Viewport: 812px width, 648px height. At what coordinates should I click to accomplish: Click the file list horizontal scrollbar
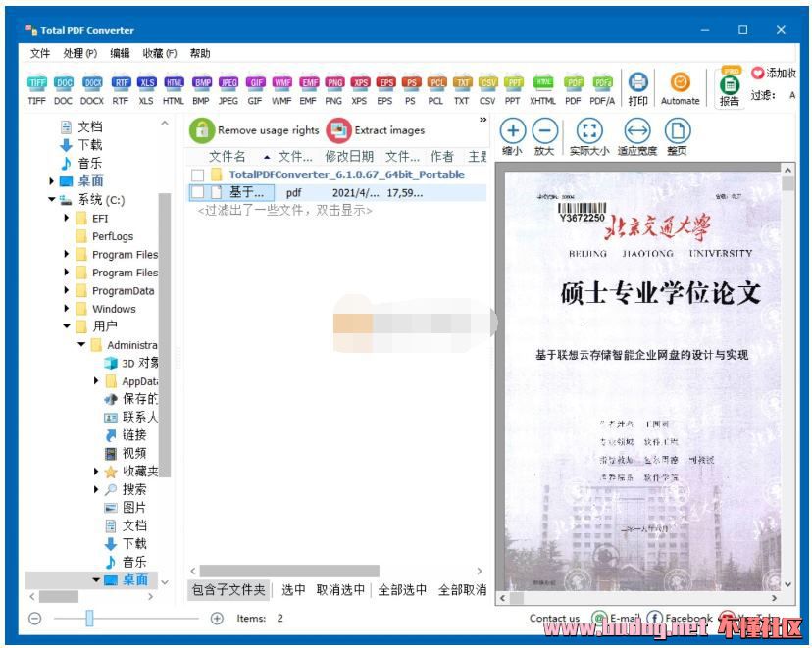[x=290, y=571]
